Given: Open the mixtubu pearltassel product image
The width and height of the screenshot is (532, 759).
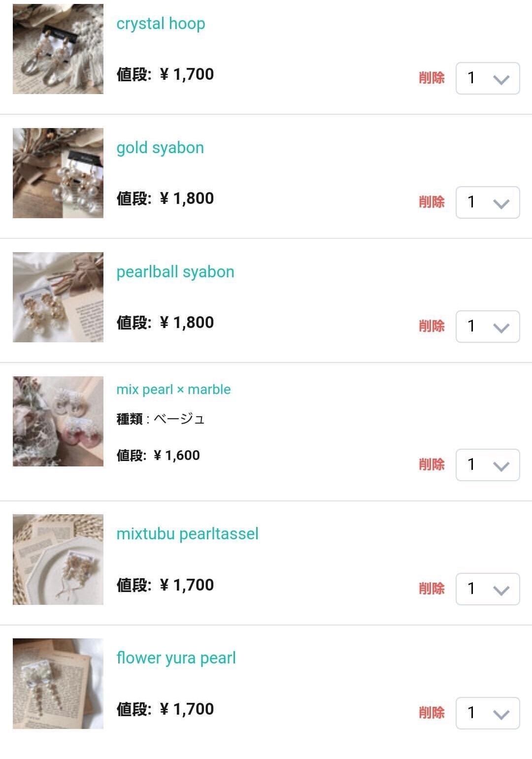Looking at the screenshot, I should (58, 560).
